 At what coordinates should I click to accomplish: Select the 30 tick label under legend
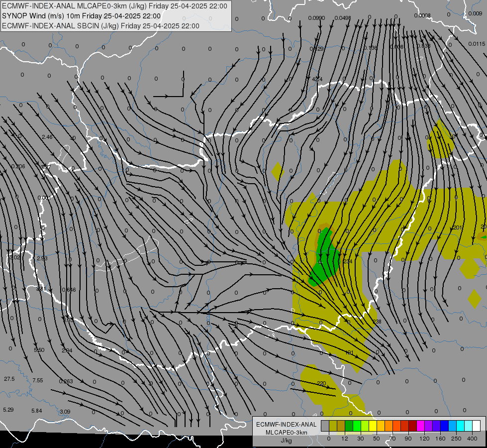coord(361,439)
